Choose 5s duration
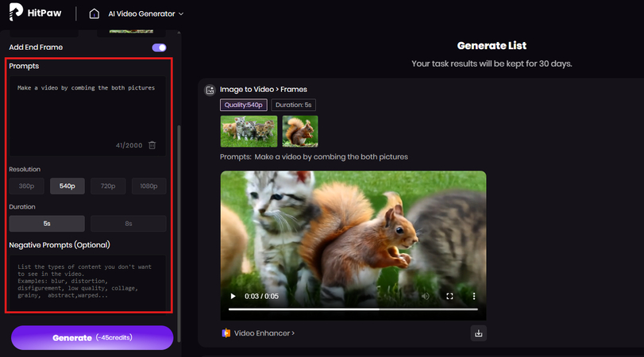 tap(47, 224)
